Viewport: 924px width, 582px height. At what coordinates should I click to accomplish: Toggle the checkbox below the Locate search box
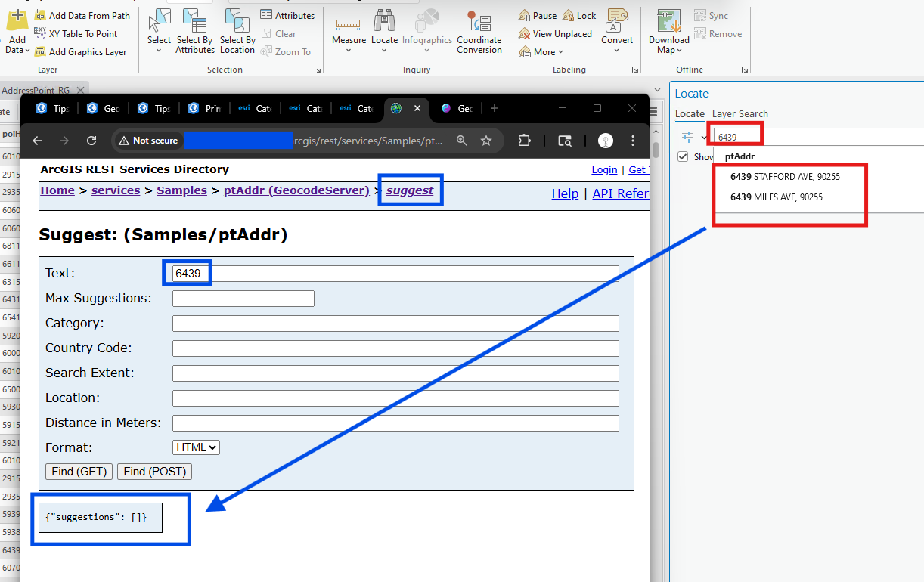684,156
